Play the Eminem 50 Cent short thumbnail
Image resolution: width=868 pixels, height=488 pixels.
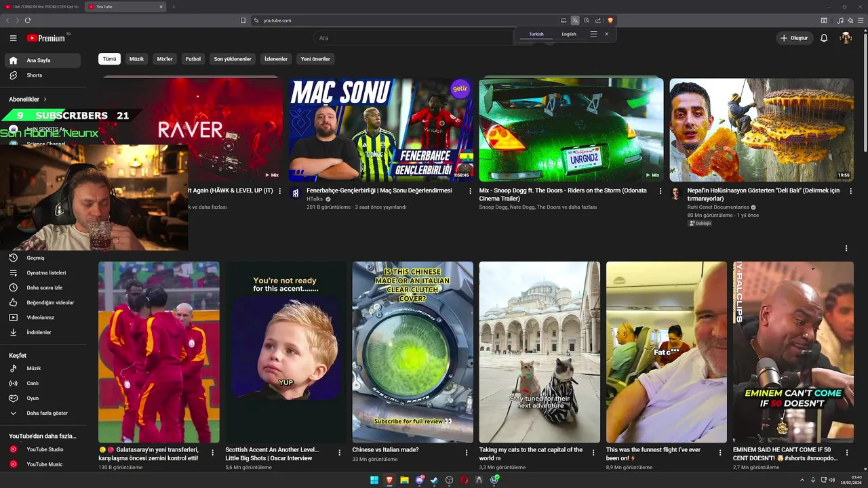(793, 352)
